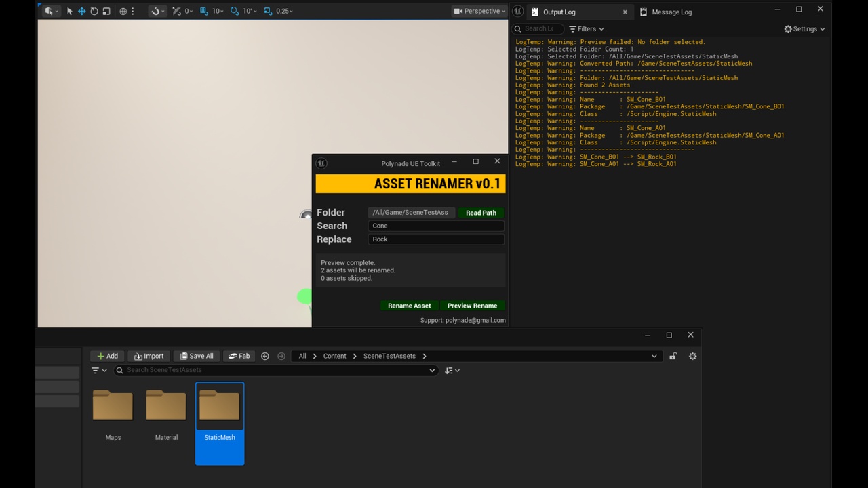The width and height of the screenshot is (868, 488).
Task: Toggle grid location snapping
Action: (x=203, y=11)
